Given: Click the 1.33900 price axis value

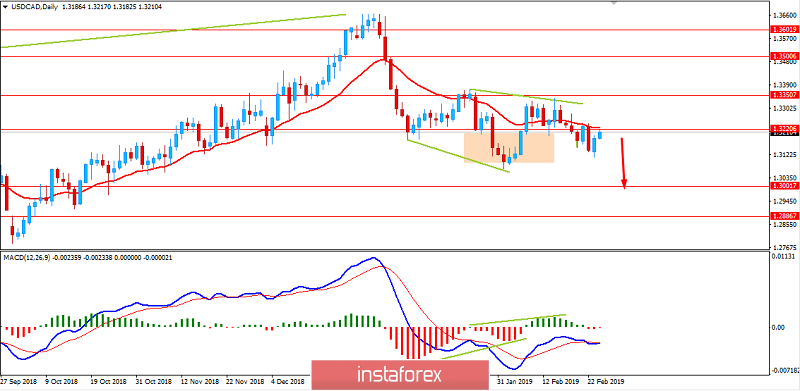Looking at the screenshot, I should (785, 85).
